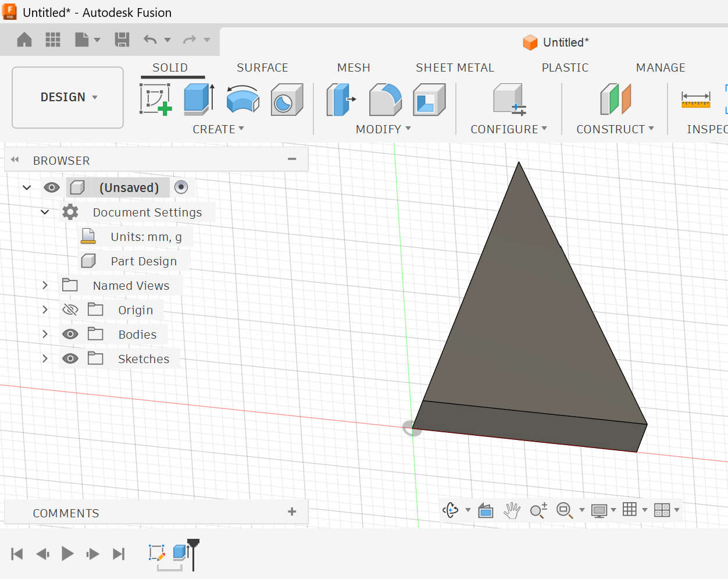Image resolution: width=728 pixels, height=579 pixels.
Task: Click the Fit zoom window icon
Action: 564,510
